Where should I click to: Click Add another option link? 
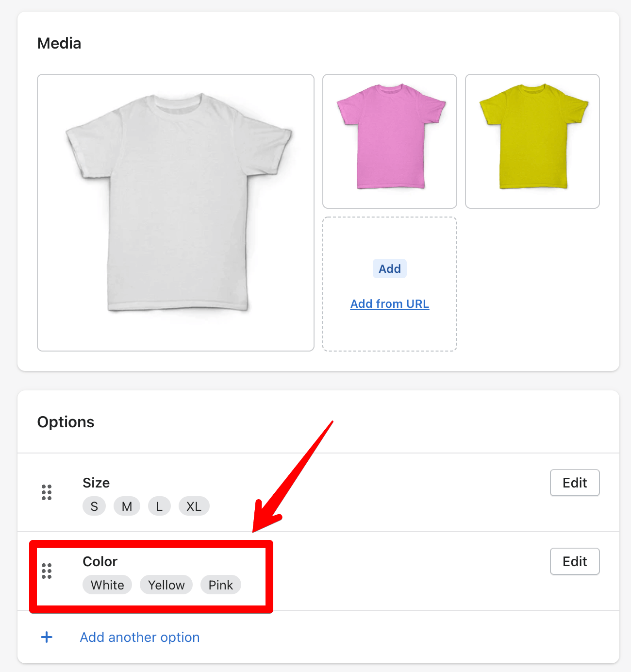[x=140, y=637]
